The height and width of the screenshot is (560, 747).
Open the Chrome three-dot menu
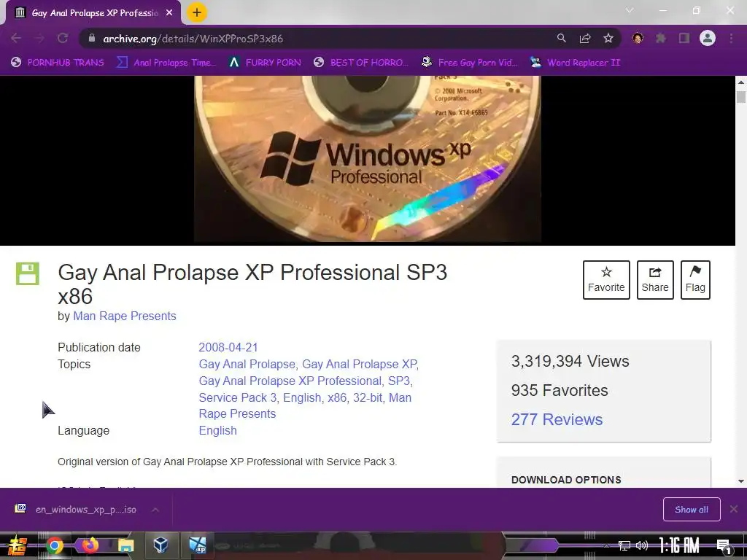click(x=731, y=38)
